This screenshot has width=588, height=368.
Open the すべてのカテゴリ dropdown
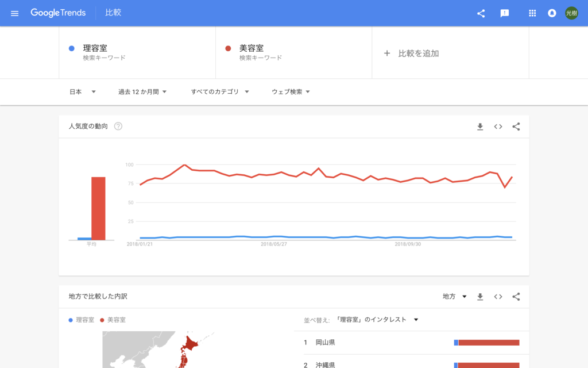coord(220,91)
